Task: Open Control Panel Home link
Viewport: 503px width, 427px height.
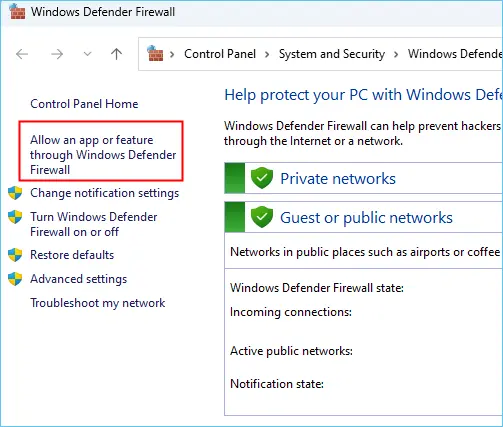Action: 84,104
